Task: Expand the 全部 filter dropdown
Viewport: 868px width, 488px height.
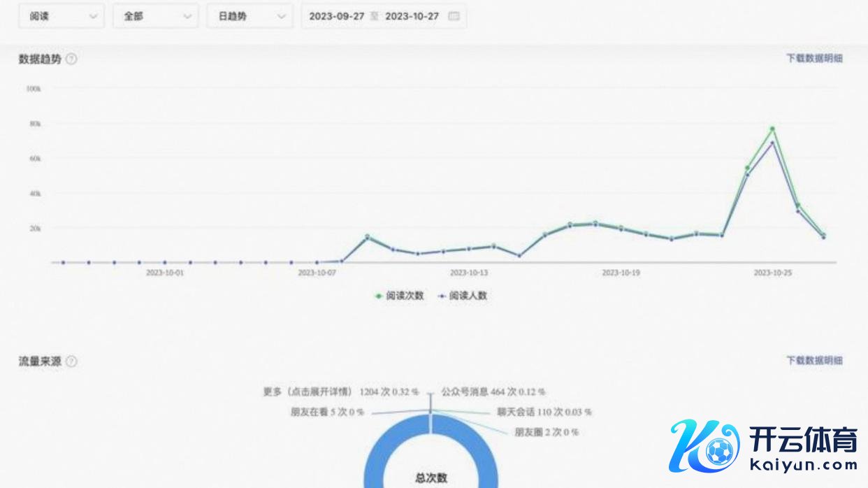Action: coord(155,16)
